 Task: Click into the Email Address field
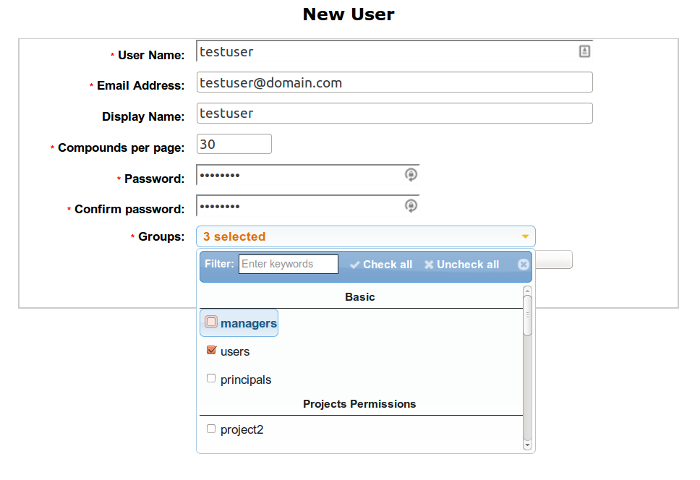pos(395,82)
